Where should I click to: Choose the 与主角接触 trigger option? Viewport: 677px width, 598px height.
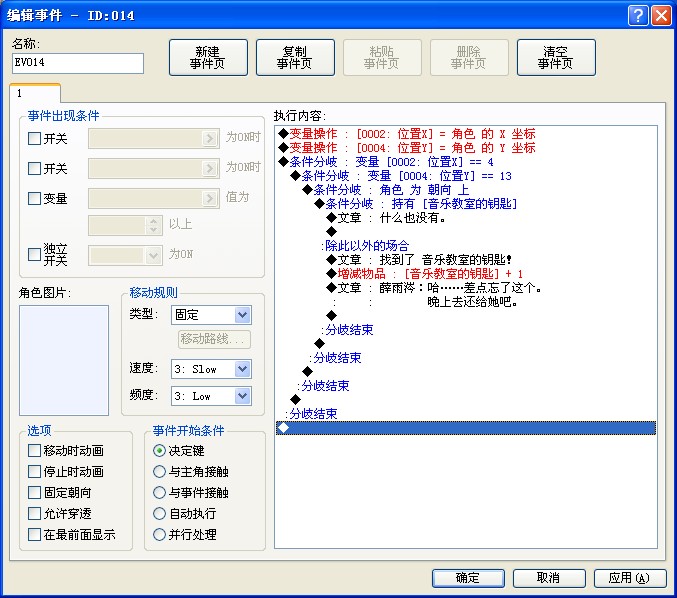[x=159, y=471]
